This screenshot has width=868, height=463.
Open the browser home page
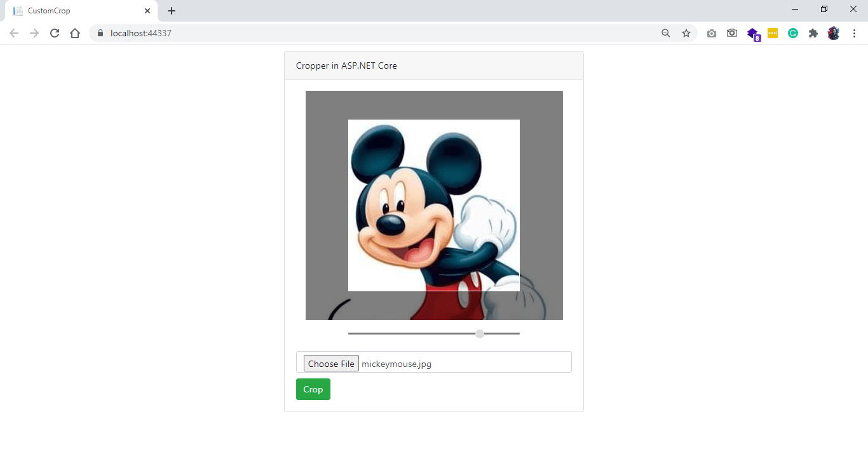tap(75, 33)
